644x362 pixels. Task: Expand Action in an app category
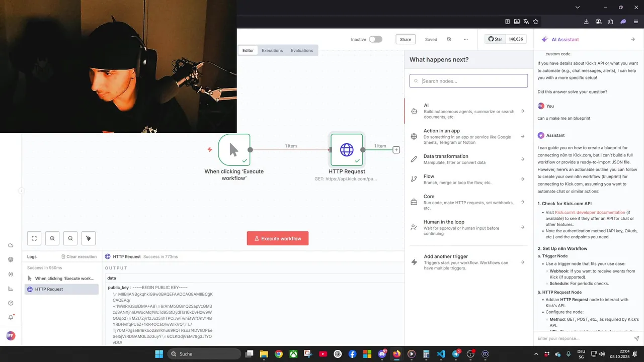pyautogui.click(x=468, y=136)
